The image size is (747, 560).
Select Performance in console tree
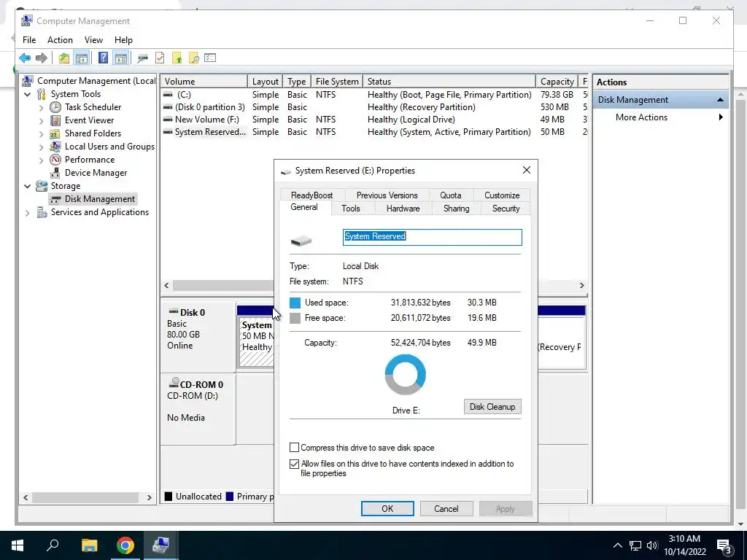(x=90, y=160)
